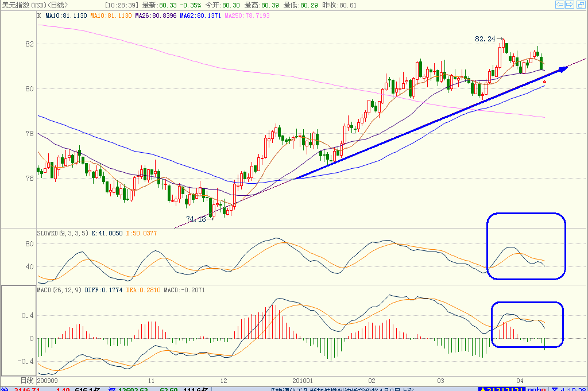
Task: Select the MA250:78.7193 legend label
Action: pos(247,16)
